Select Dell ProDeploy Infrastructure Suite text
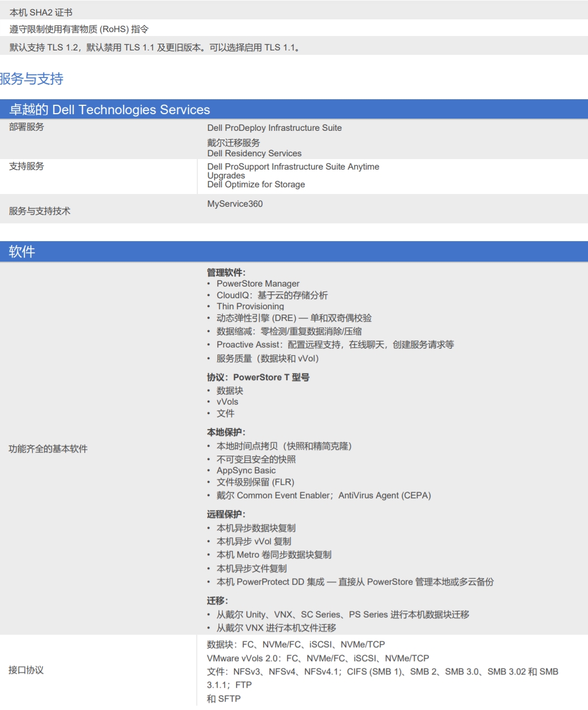The height and width of the screenshot is (710, 588). click(274, 128)
